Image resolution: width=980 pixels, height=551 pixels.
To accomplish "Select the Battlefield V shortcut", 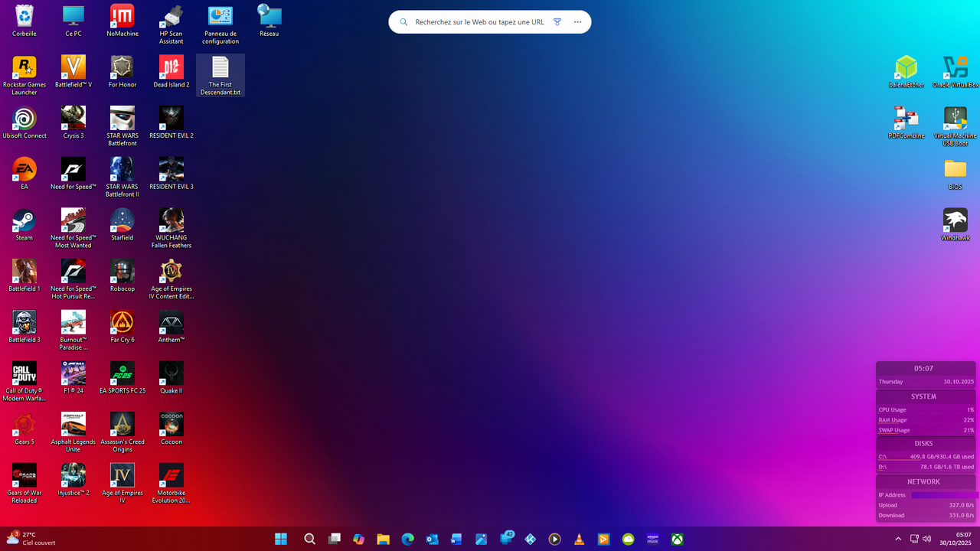I will pyautogui.click(x=73, y=72).
